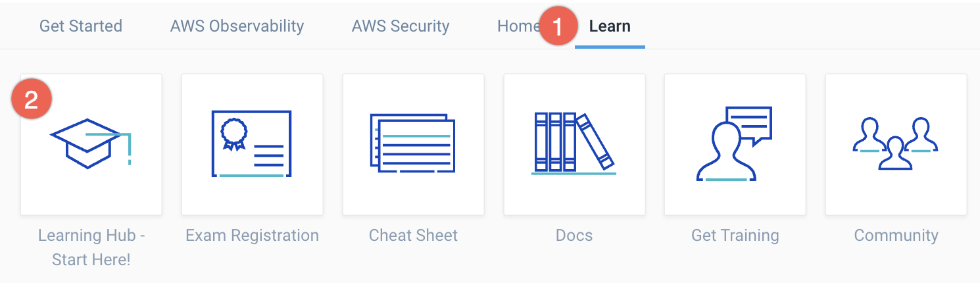980x283 pixels.
Task: Click the Exam Registration certificate icon
Action: click(252, 143)
